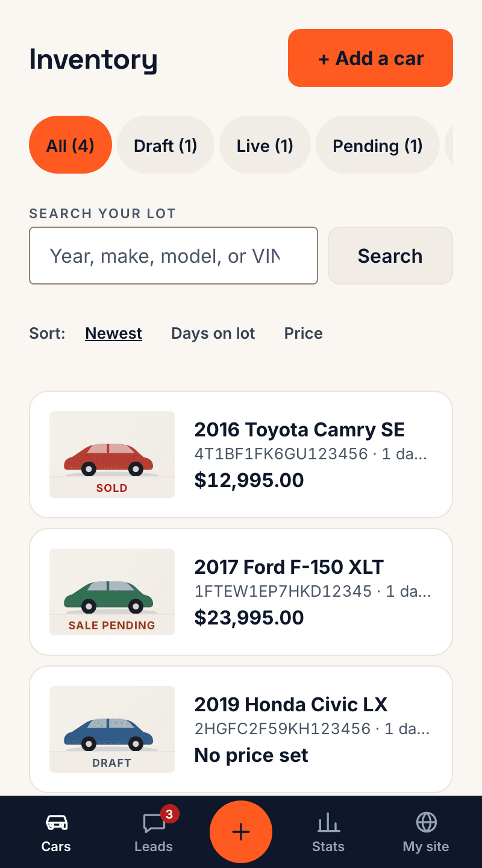
Task: Open My site globe icon
Action: coord(426,822)
